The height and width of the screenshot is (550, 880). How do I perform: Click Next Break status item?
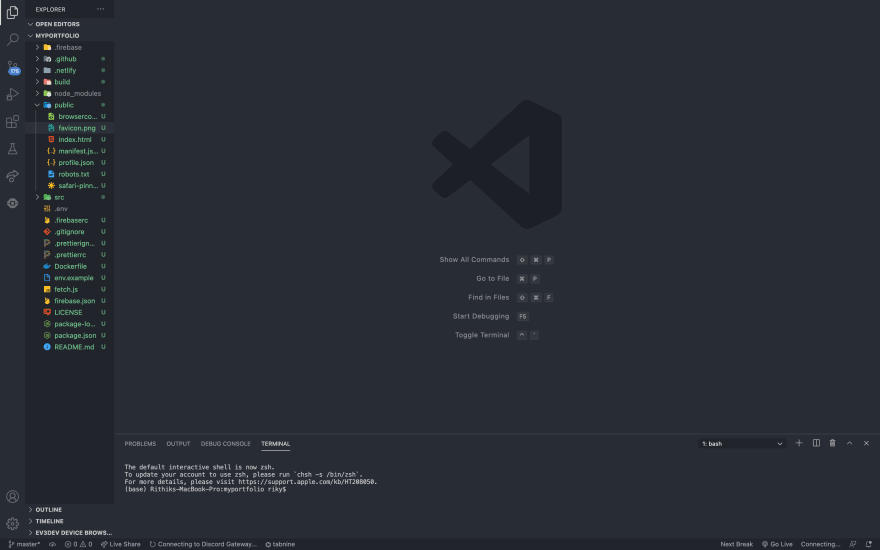click(x=736, y=544)
